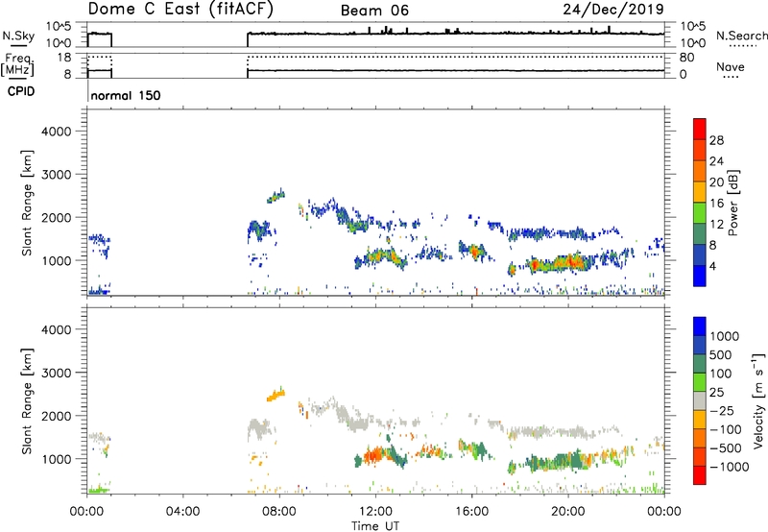Click the "-1000" label on the velocity colorbar

click(730, 467)
